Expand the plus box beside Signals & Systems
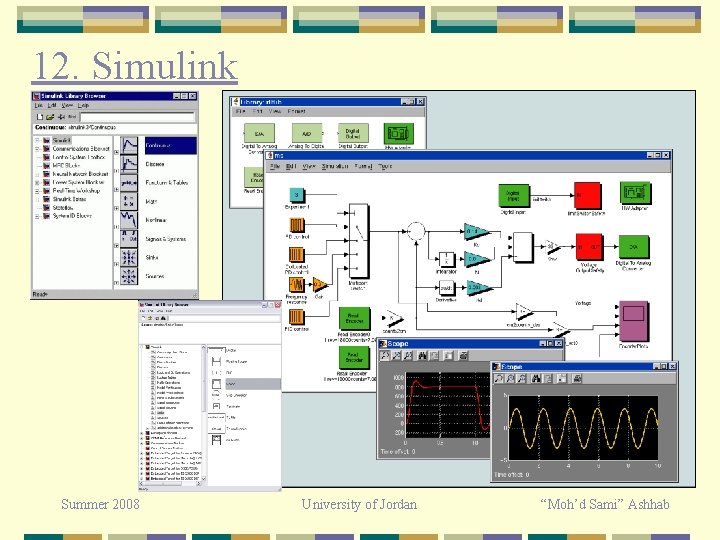 116,246
